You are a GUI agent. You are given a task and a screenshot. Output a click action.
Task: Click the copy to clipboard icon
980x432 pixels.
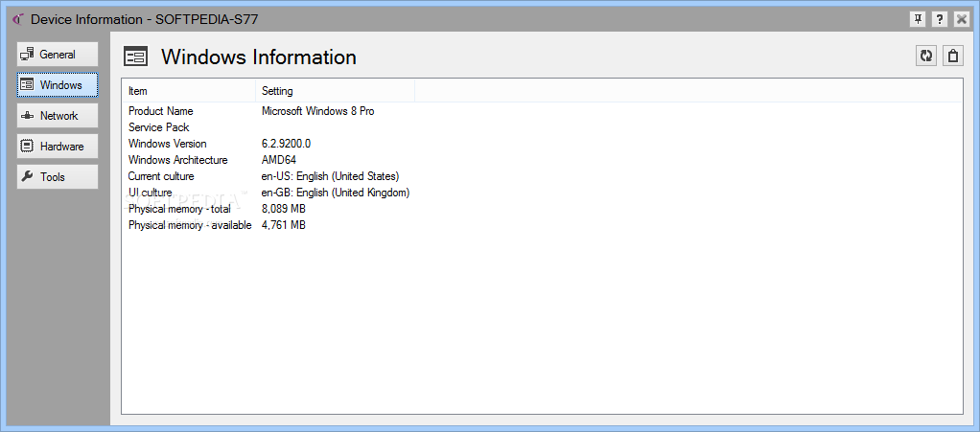click(x=952, y=56)
